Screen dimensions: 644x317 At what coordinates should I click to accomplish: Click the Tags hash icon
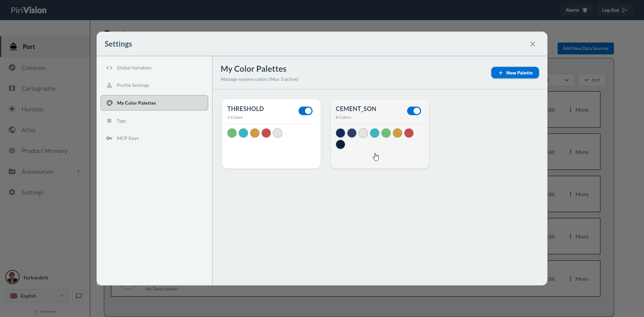(109, 121)
